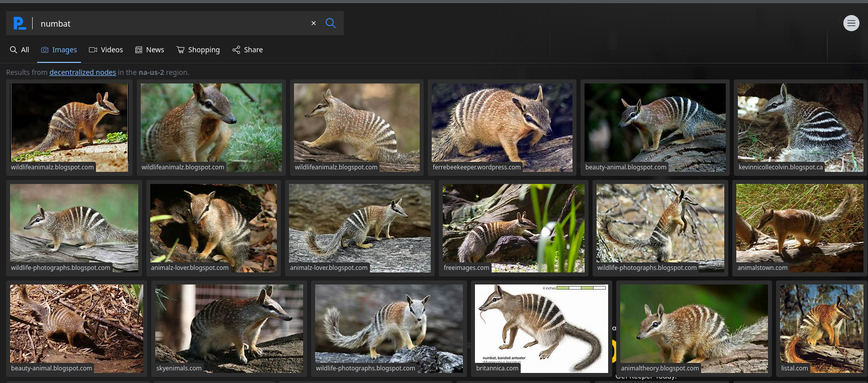This screenshot has height=383, width=868.
Task: Open the ferrebeekeeper.wordpress.com numbat image
Action: [502, 126]
